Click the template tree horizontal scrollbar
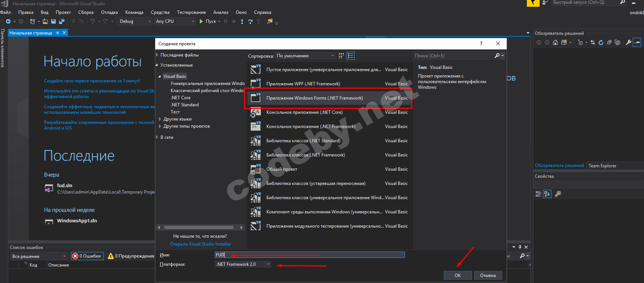 coord(199,227)
